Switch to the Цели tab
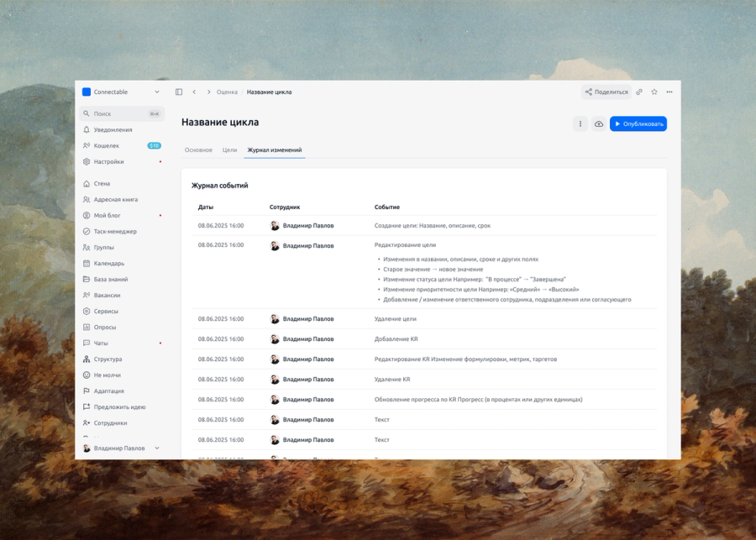Screen dimensions: 756x540 coord(229,150)
